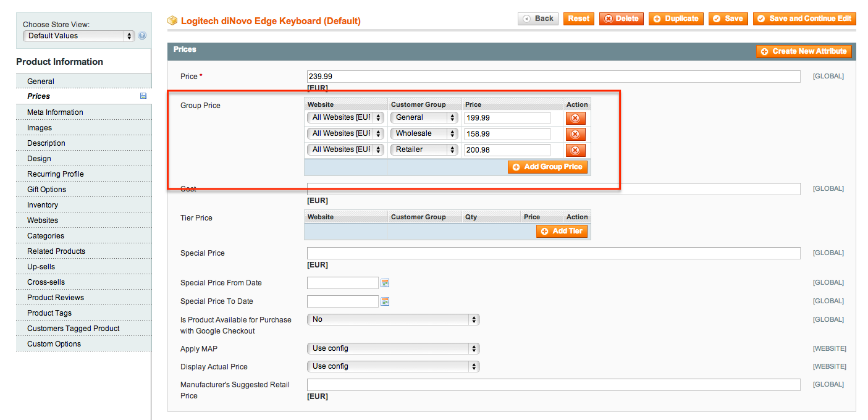Viewport: 868px width, 420px height.
Task: Click the Delete product button
Action: [x=622, y=19]
